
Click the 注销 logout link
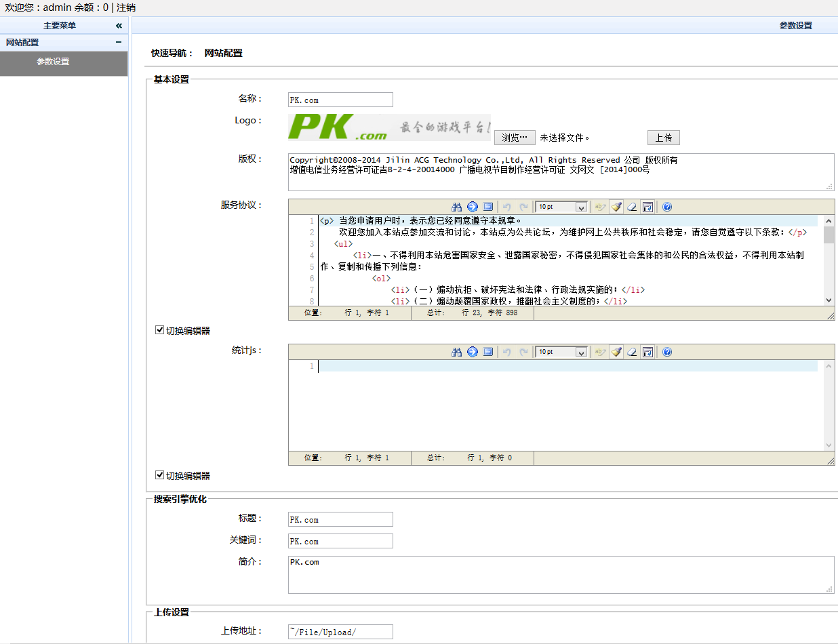(126, 7)
